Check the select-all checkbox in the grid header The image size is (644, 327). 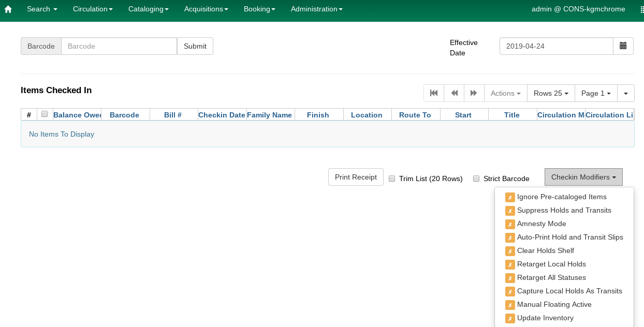click(x=45, y=114)
